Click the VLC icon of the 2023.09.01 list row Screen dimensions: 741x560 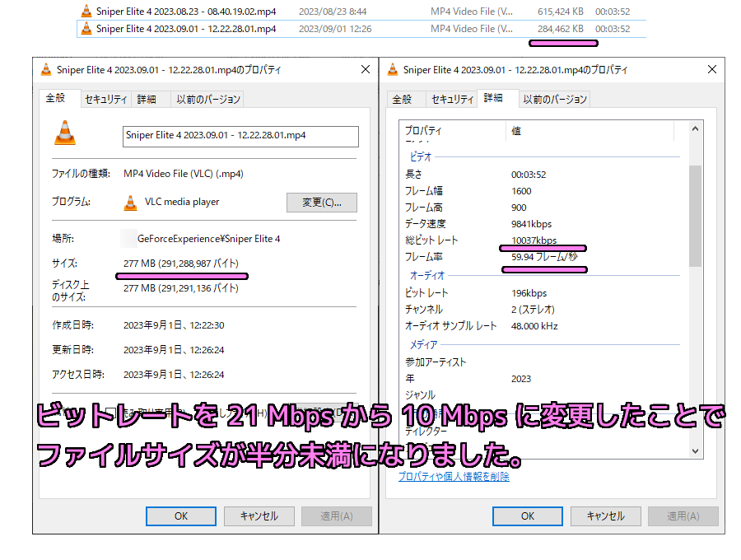tap(86, 28)
